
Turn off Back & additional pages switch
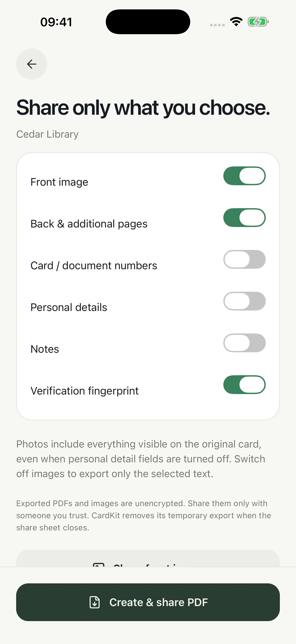244,218
